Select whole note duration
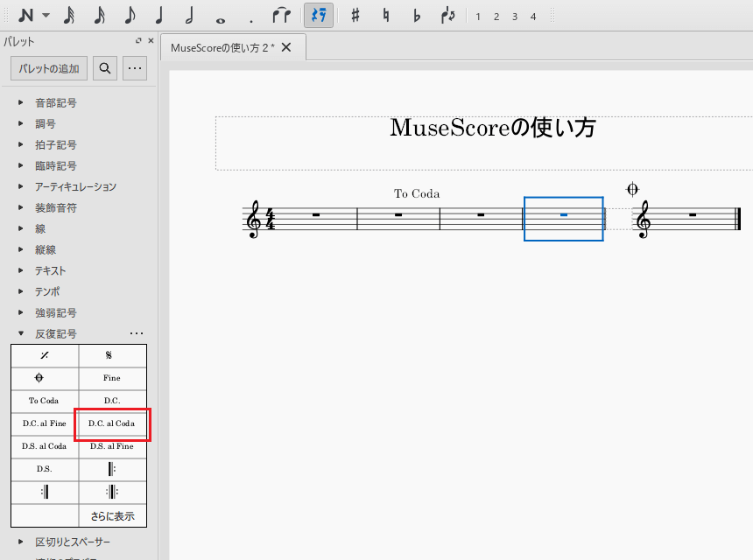 click(221, 20)
